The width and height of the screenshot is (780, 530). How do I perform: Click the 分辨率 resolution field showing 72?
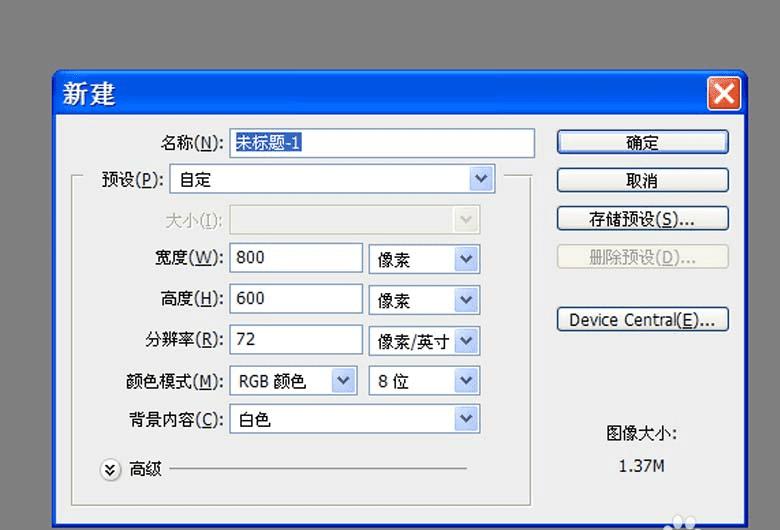[x=296, y=339]
